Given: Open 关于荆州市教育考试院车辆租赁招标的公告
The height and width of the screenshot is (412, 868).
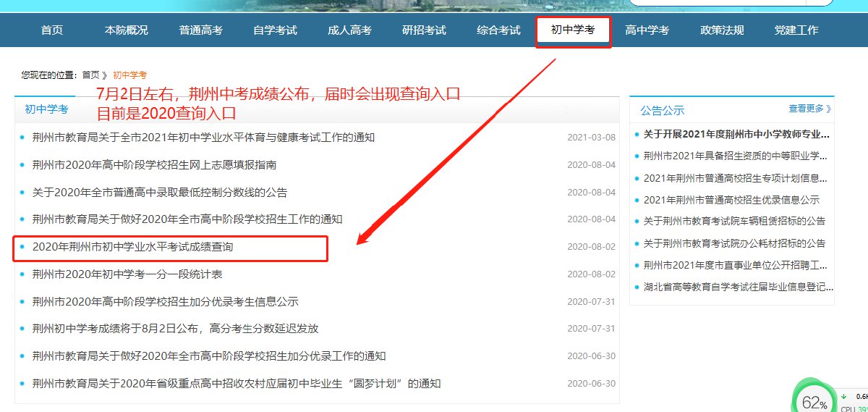Looking at the screenshot, I should pyautogui.click(x=734, y=221).
